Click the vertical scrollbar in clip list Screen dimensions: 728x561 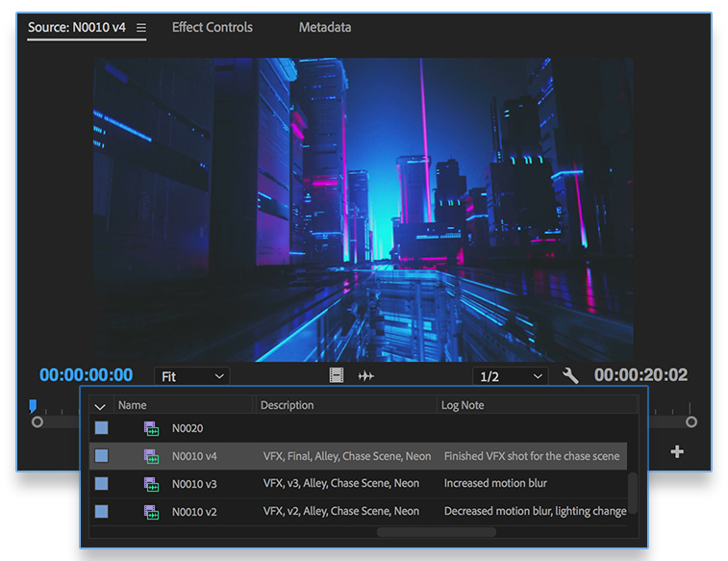click(x=633, y=493)
